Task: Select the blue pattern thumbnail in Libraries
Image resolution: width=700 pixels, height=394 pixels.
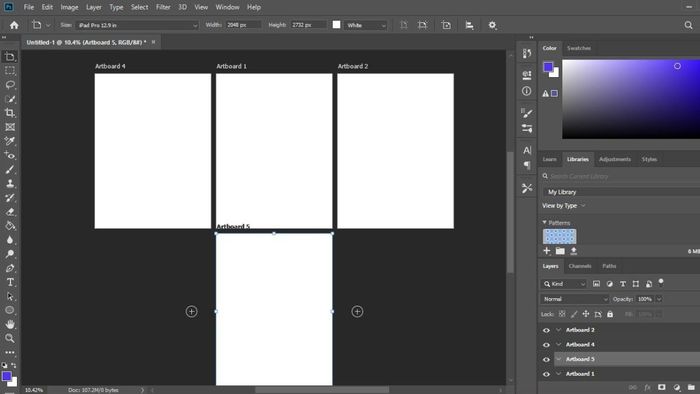Action: [x=559, y=236]
